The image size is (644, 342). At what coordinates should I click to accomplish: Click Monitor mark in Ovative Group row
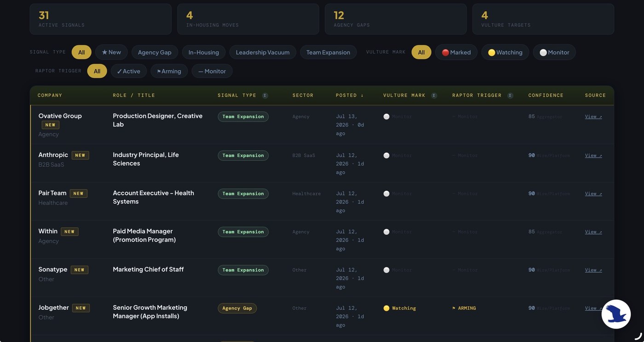[398, 116]
